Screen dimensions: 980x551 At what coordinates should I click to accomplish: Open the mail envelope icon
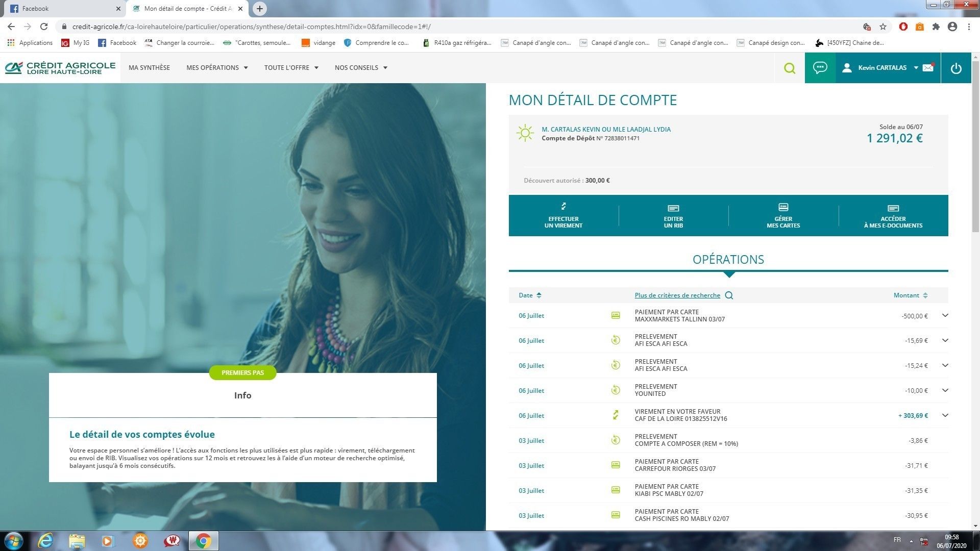point(928,67)
